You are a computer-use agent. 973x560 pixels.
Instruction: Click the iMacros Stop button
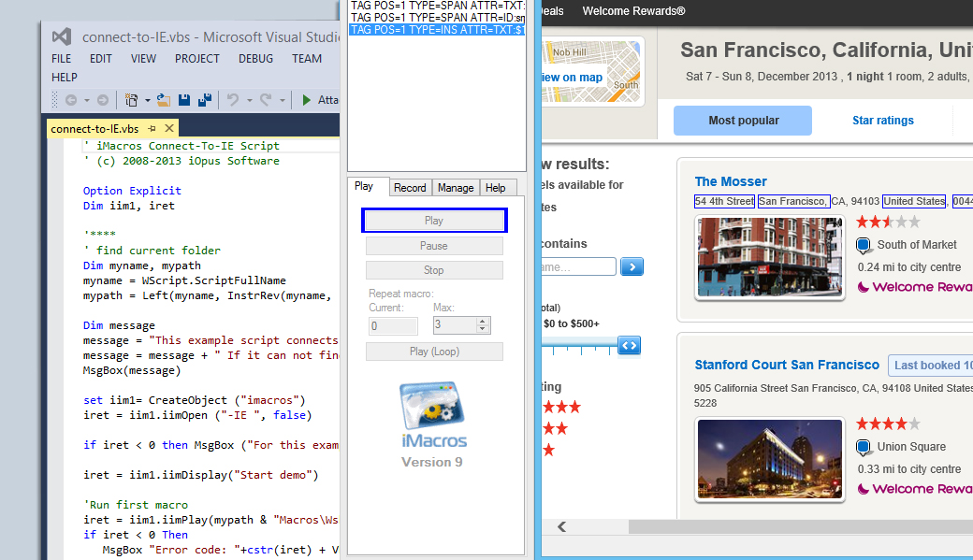434,270
